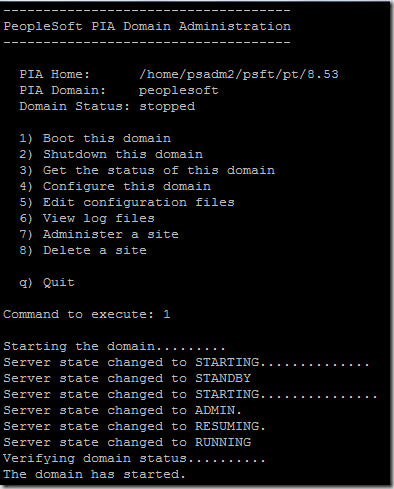This screenshot has width=394, height=489.
Task: Select Edit configuration files option
Action: coord(127,202)
